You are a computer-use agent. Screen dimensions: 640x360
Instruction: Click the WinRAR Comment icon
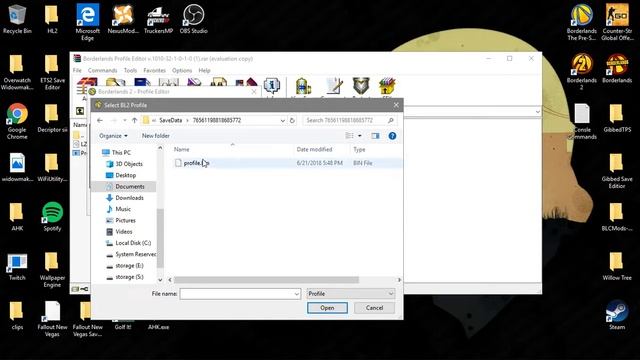point(333,87)
